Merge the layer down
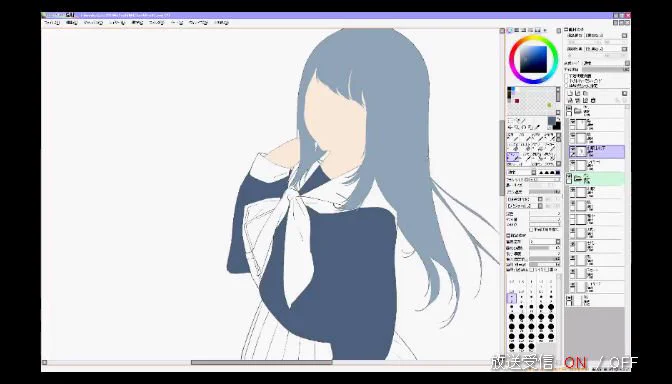Viewport: 672px width, 384px height. (x=577, y=100)
